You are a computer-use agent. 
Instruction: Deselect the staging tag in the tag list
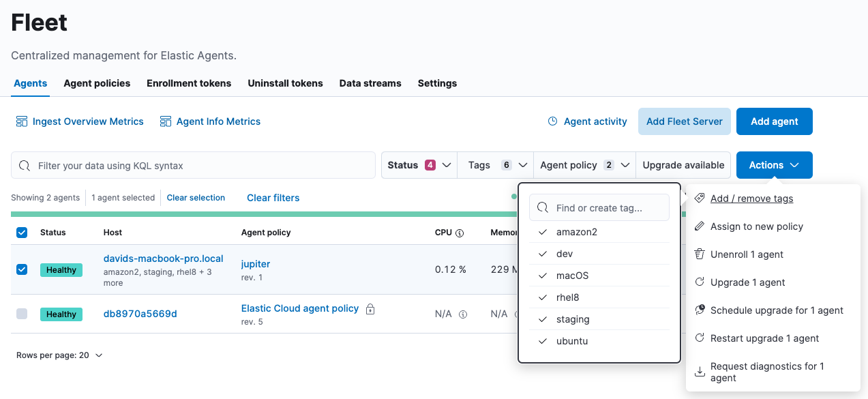(572, 319)
